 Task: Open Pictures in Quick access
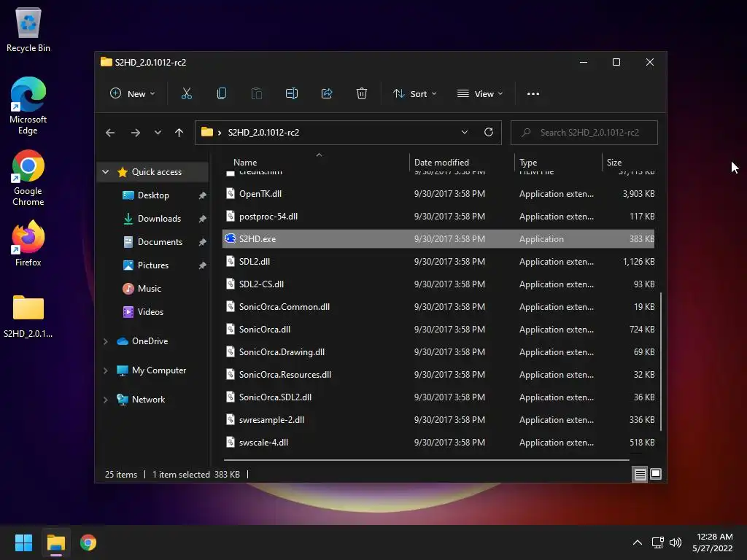pos(152,265)
